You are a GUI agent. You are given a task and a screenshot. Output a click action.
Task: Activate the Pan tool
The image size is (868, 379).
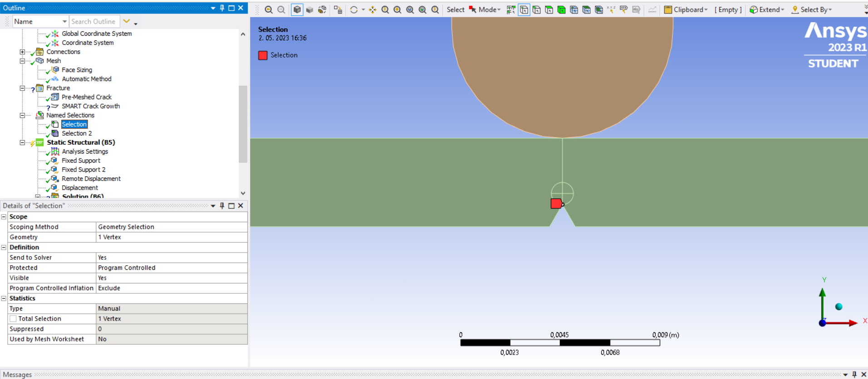[373, 10]
